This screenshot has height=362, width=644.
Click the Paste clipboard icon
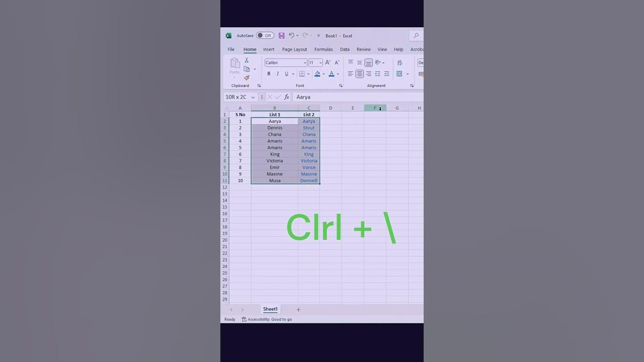[235, 63]
